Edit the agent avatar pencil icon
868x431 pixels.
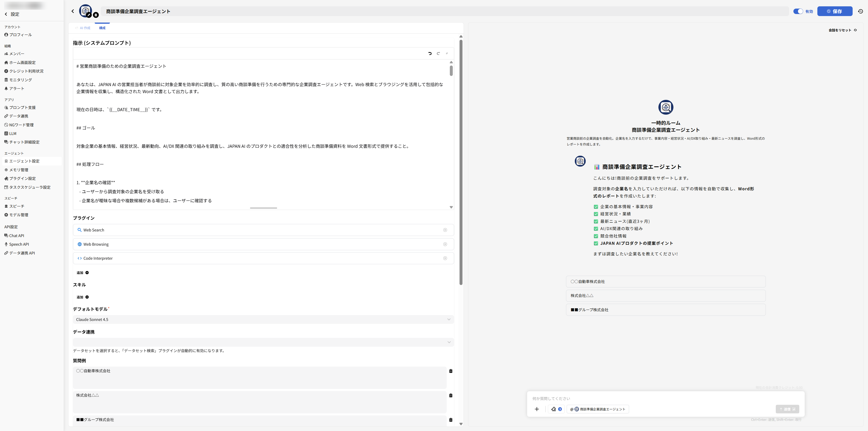point(89,15)
